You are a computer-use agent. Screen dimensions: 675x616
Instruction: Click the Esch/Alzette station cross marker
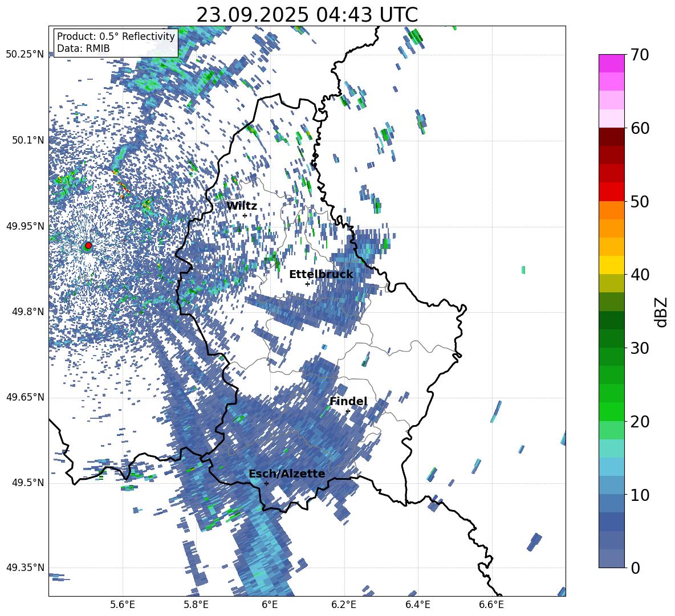tap(266, 483)
